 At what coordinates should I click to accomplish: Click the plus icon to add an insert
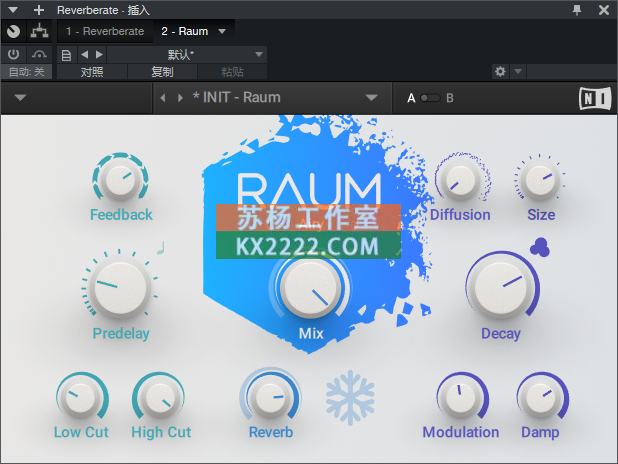pyautogui.click(x=39, y=10)
